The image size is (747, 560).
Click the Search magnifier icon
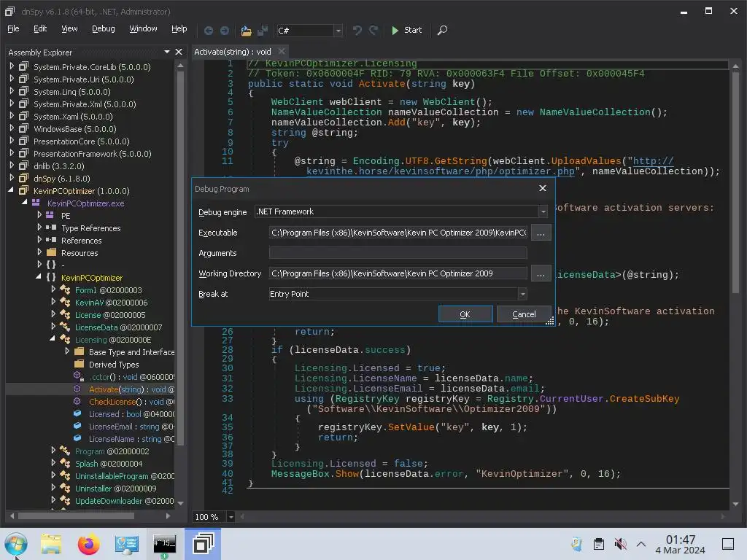(442, 31)
